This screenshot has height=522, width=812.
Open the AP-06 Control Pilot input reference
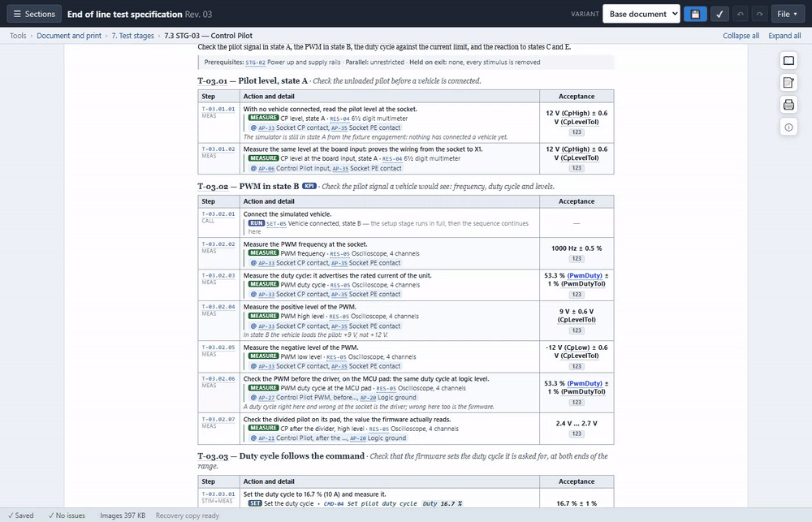[x=266, y=168]
